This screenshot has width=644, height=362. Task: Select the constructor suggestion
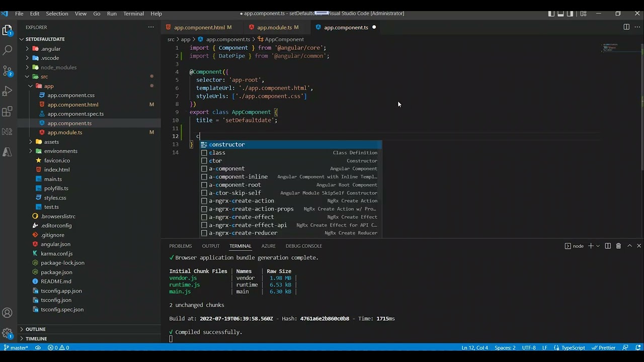click(x=291, y=144)
